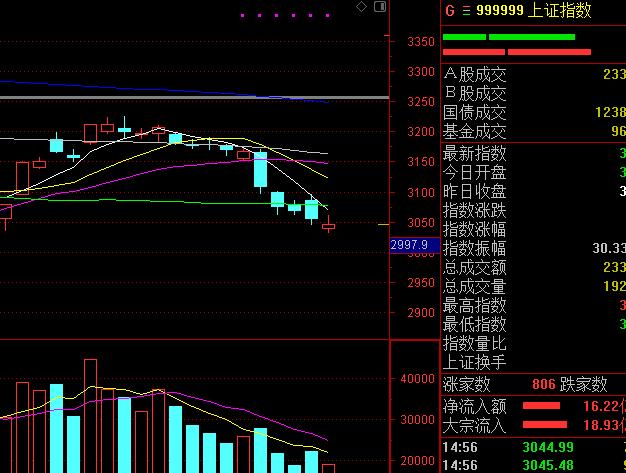Click the 净流入额 label
The image size is (626, 473).
[x=475, y=406]
